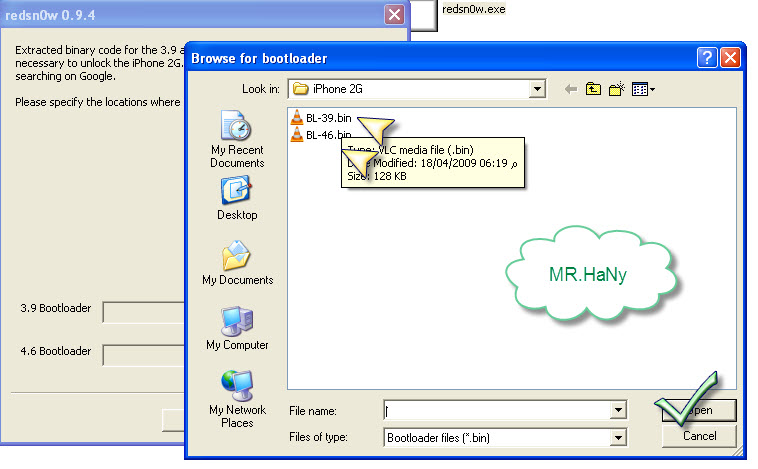Go to Desktop in places bar

[236, 198]
